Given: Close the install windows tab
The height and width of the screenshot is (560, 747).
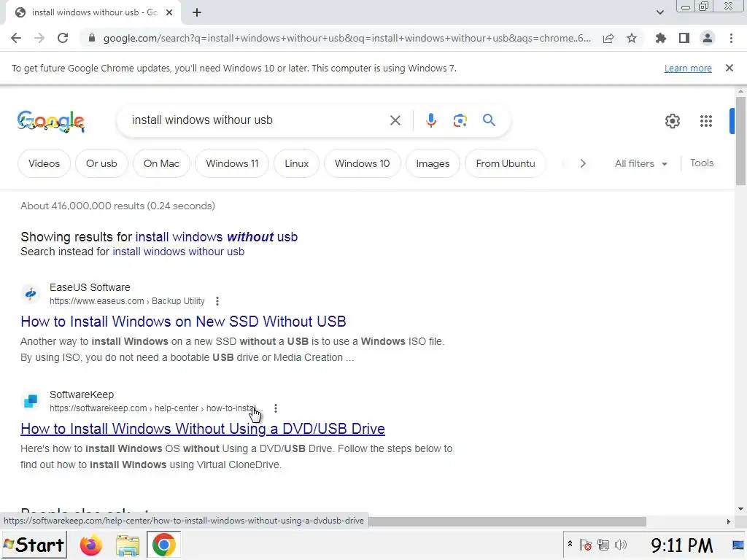Looking at the screenshot, I should (169, 13).
